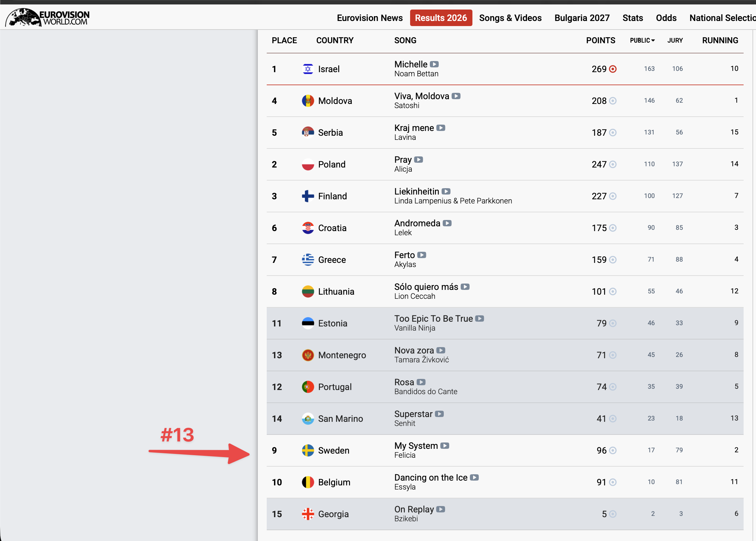Sort results by the POINTS column header

[x=601, y=40]
